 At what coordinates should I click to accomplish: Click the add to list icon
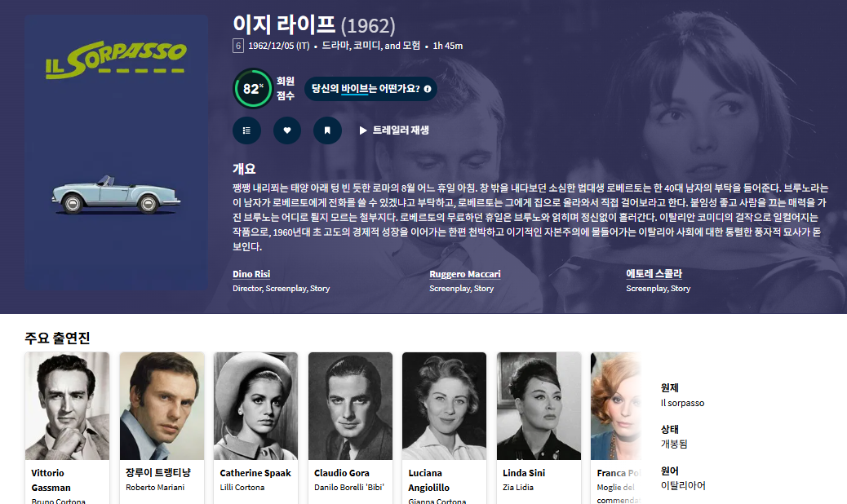247,130
